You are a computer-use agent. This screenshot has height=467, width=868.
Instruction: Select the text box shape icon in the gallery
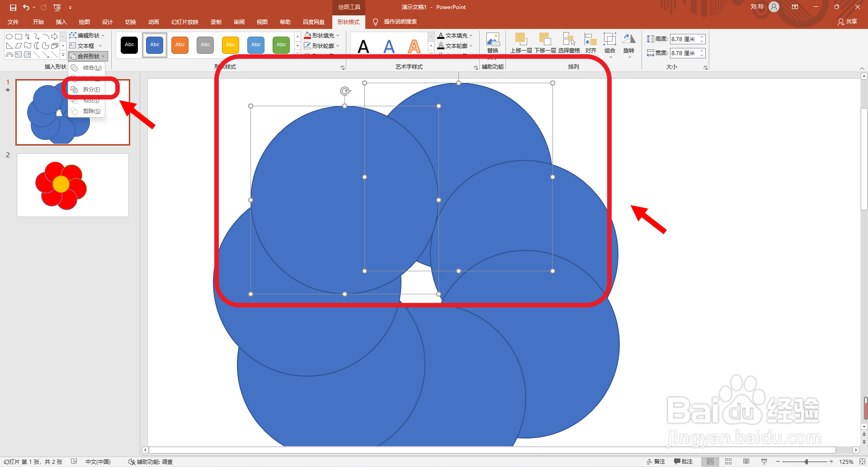coord(19,55)
